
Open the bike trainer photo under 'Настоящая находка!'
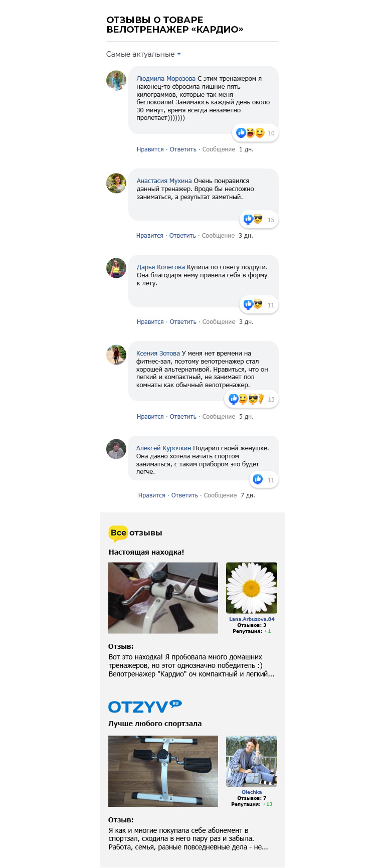tap(163, 598)
